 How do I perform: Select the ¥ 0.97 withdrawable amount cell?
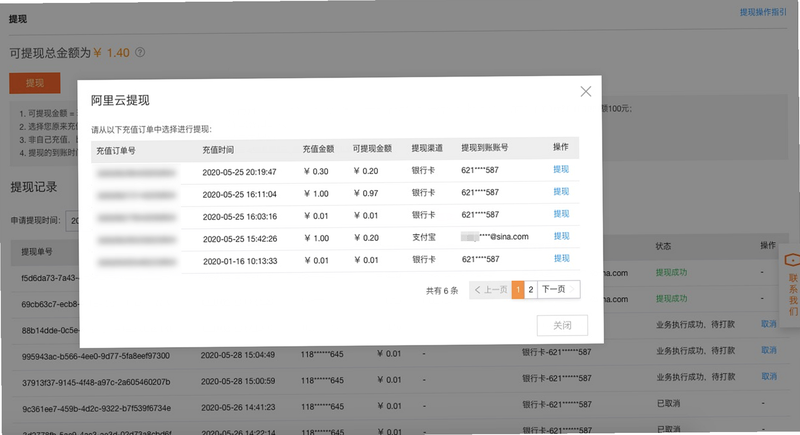pos(366,193)
